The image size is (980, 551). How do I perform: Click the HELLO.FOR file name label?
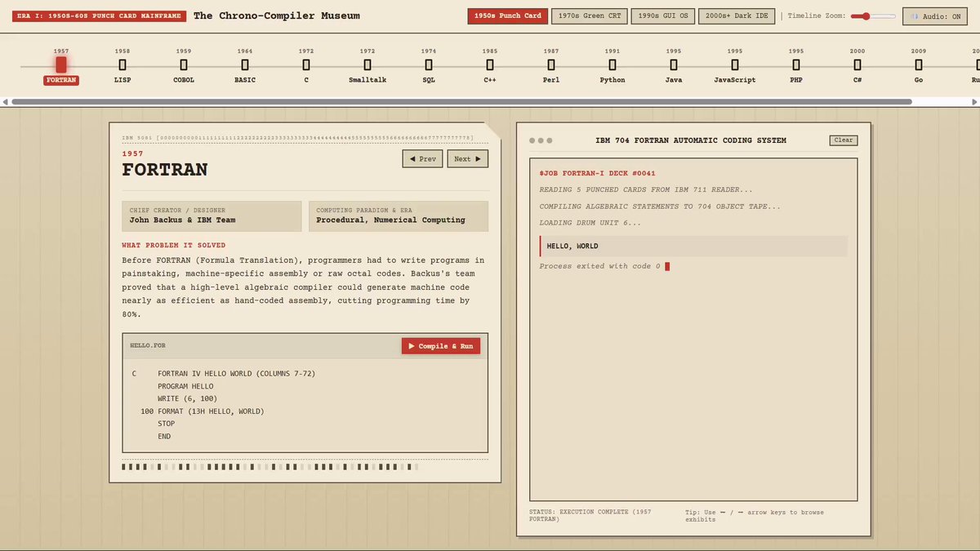coord(148,346)
